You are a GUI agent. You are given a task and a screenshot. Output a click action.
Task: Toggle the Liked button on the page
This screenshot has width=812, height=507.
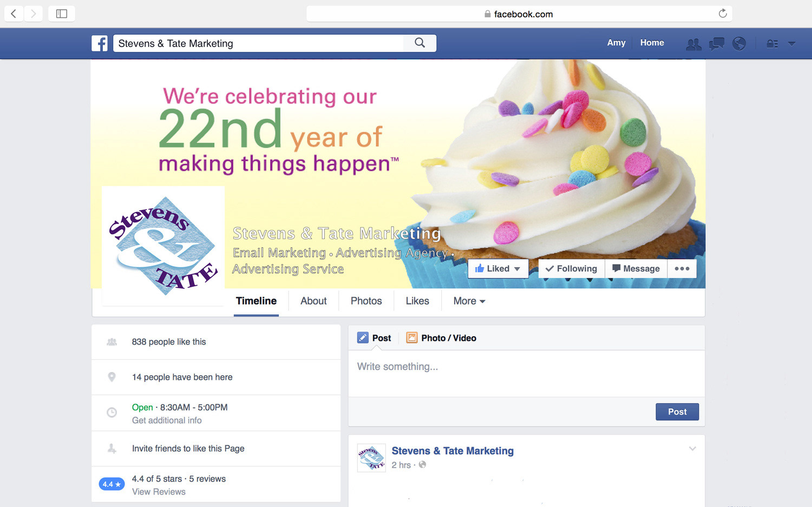tap(498, 268)
